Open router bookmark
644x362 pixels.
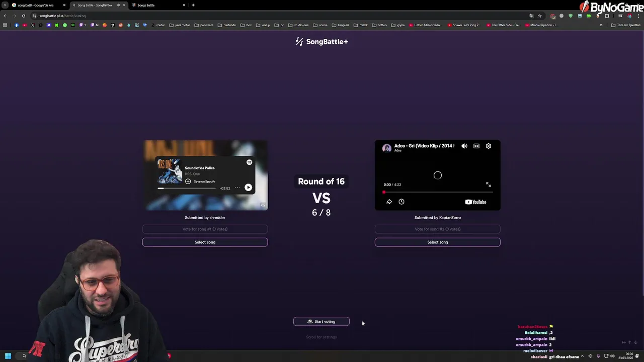(158, 25)
